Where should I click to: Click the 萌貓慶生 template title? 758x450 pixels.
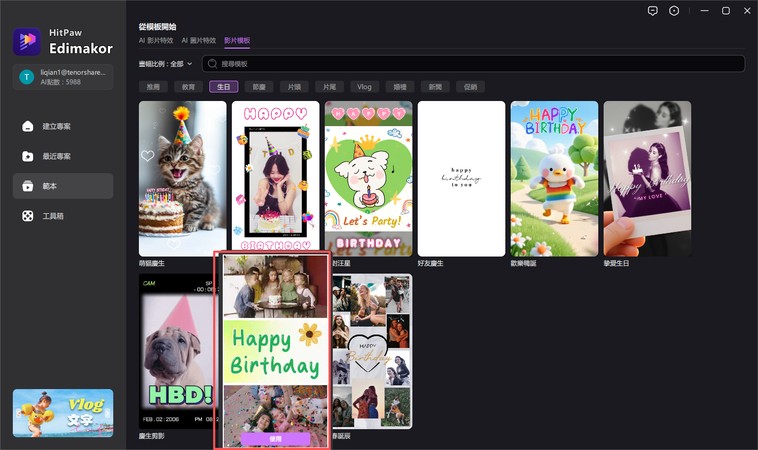[152, 263]
